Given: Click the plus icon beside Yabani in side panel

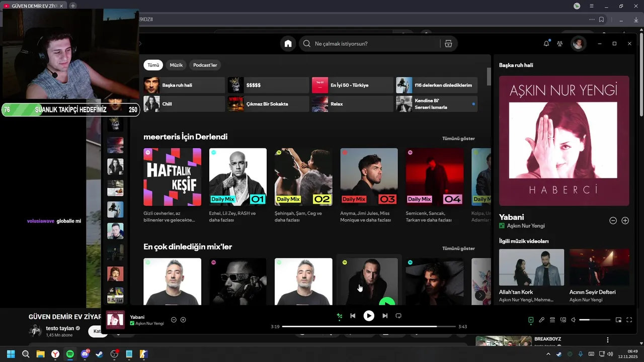Looking at the screenshot, I should [x=625, y=221].
